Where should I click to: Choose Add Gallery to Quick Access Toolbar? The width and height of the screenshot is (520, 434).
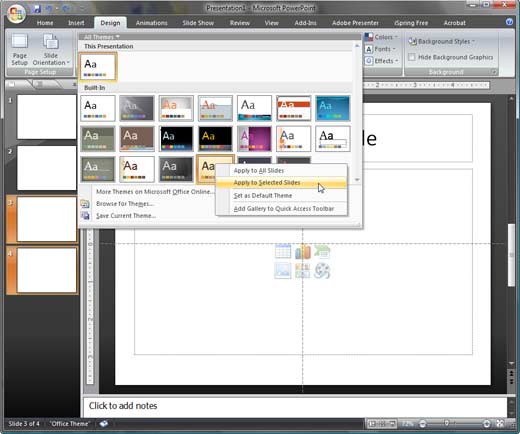point(281,209)
